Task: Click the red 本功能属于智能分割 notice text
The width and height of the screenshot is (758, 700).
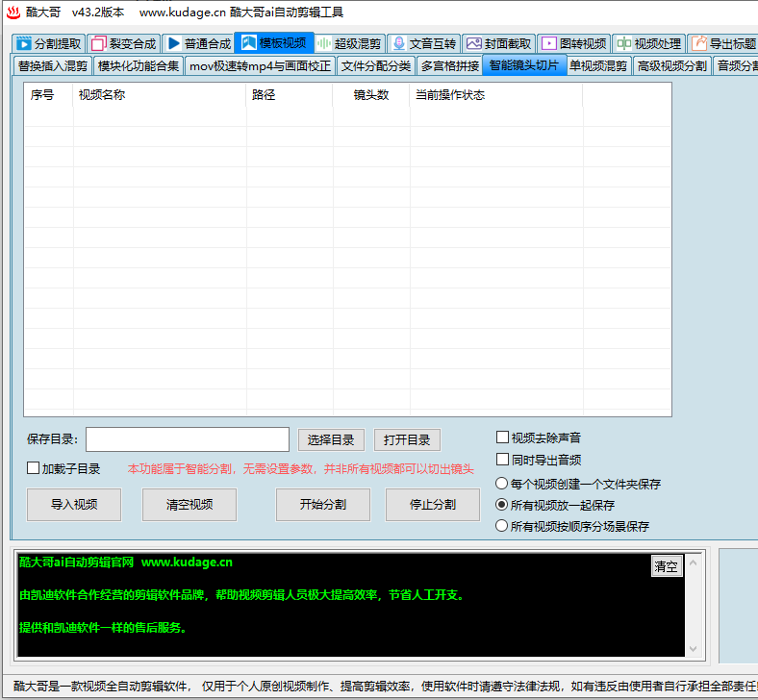Action: pyautogui.click(x=300, y=468)
